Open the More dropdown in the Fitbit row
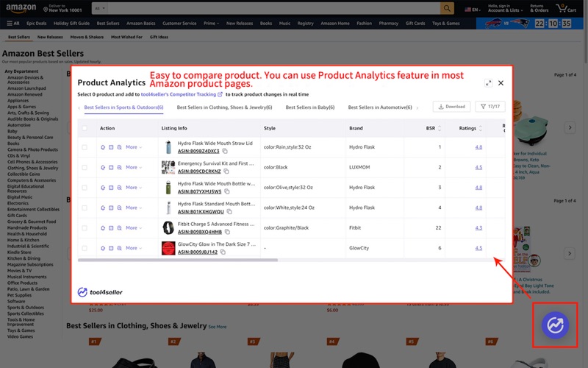 134,228
